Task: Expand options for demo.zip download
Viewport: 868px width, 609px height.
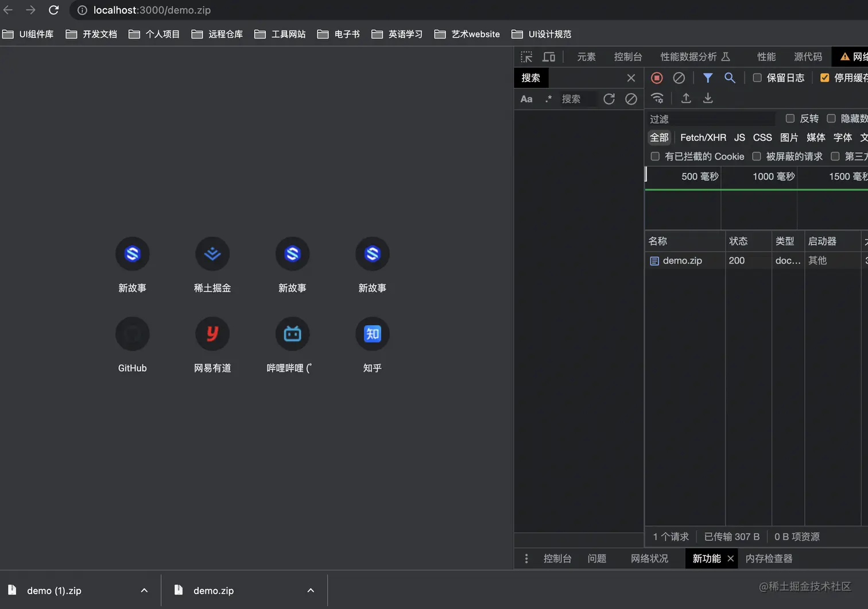Action: pyautogui.click(x=311, y=590)
